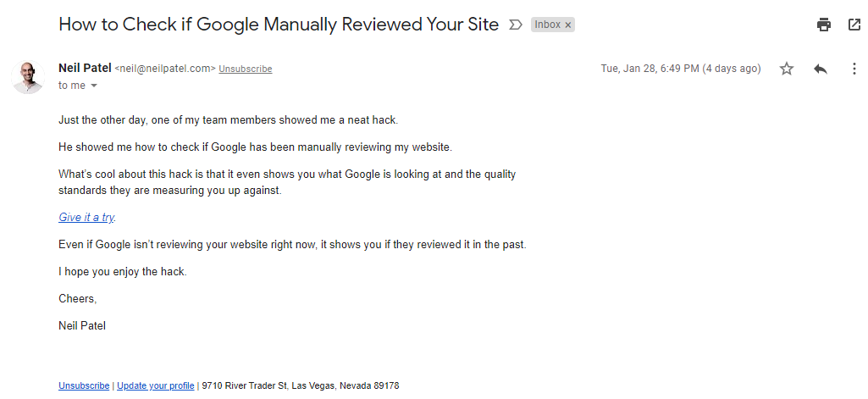Open the More options three-dot menu
The height and width of the screenshot is (399, 868).
(854, 69)
